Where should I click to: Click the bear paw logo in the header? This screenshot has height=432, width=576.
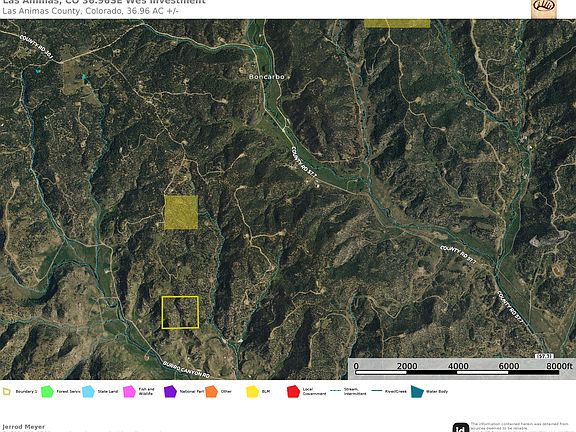click(544, 8)
